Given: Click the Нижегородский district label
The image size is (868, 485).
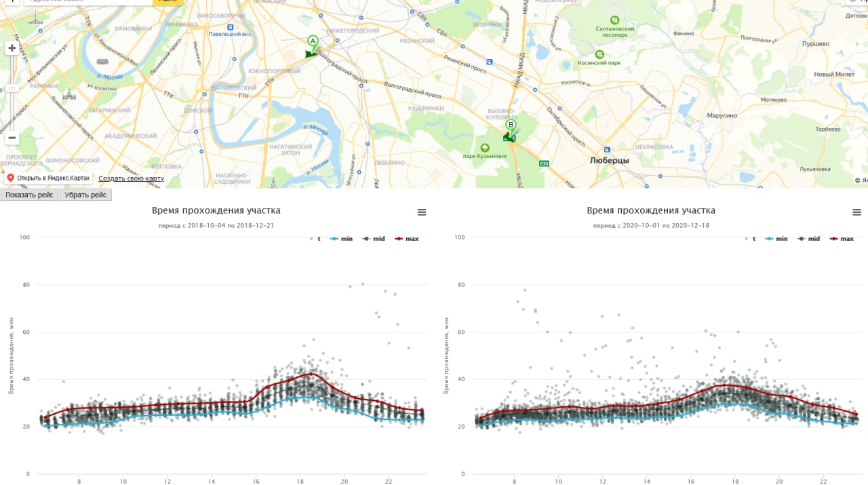Looking at the screenshot, I should [x=353, y=31].
